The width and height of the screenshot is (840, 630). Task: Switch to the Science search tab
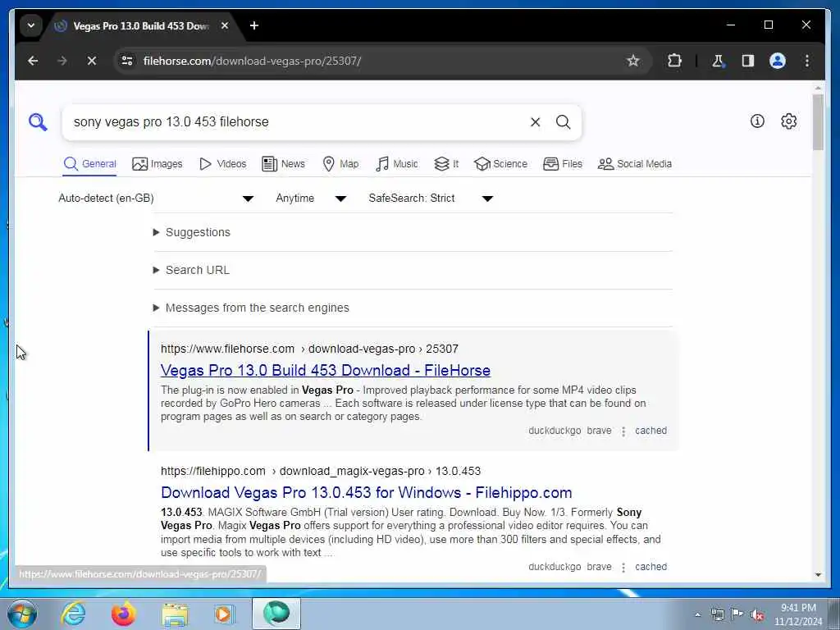pos(501,164)
